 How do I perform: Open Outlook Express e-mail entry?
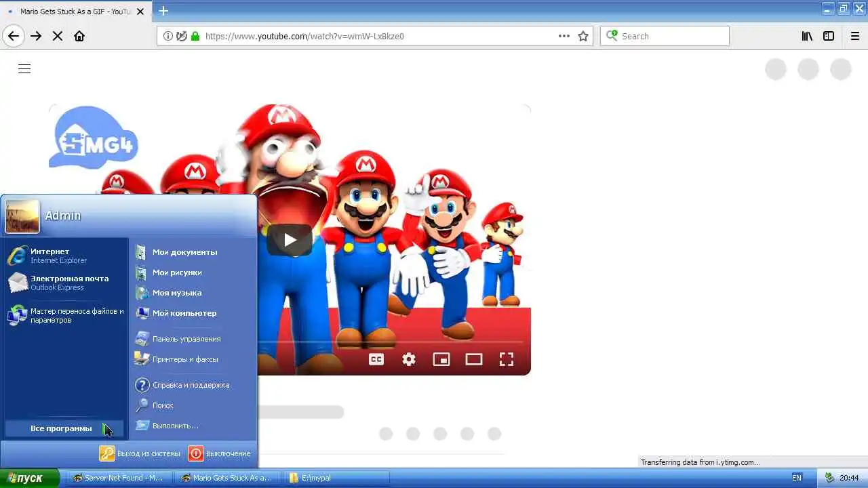pyautogui.click(x=65, y=283)
